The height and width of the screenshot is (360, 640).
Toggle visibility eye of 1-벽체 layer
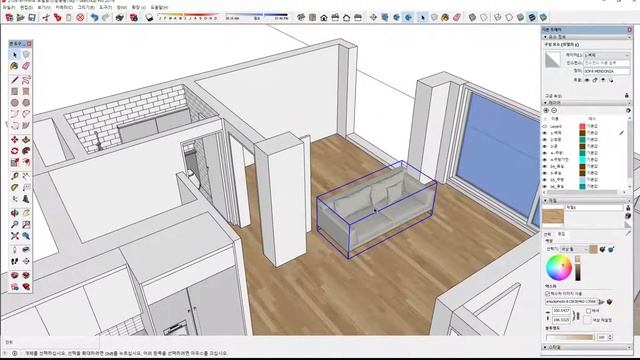tap(544, 133)
